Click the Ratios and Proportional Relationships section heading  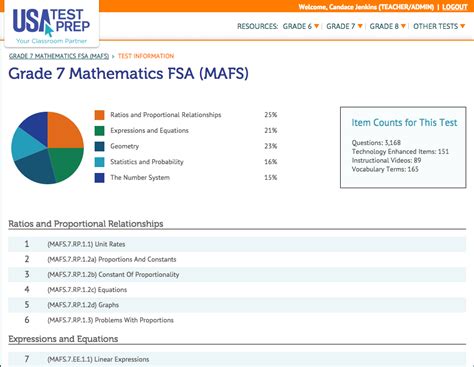coord(86,224)
